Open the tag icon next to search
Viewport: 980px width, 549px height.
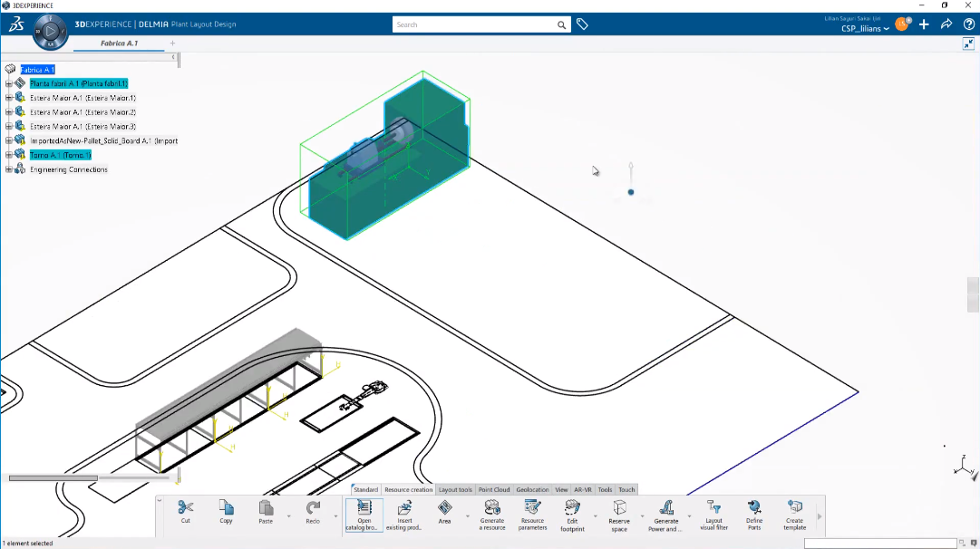[583, 24]
